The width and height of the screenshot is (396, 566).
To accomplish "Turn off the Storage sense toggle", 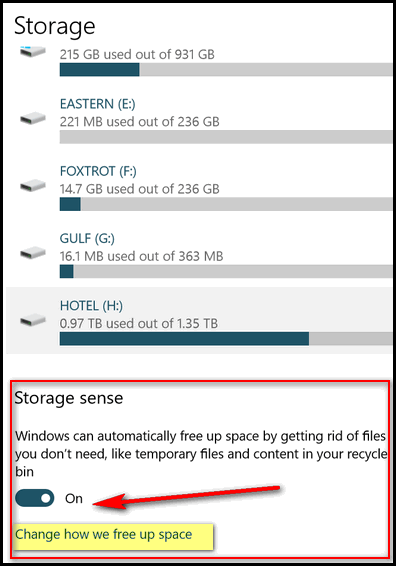I will [35, 498].
